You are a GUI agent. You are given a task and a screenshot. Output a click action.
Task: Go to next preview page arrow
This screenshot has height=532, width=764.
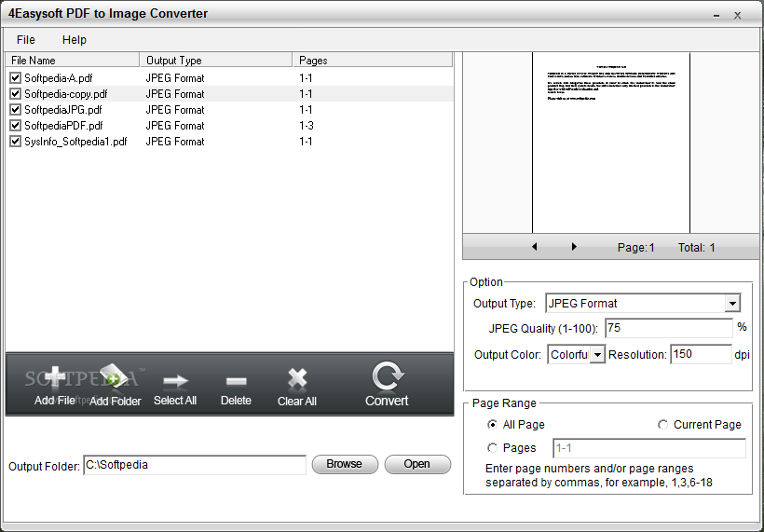click(574, 247)
